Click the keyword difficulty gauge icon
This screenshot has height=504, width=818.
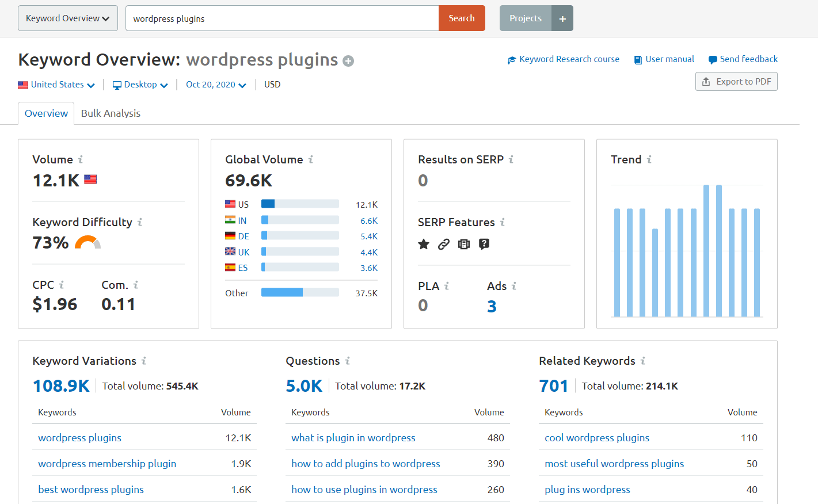[88, 243]
